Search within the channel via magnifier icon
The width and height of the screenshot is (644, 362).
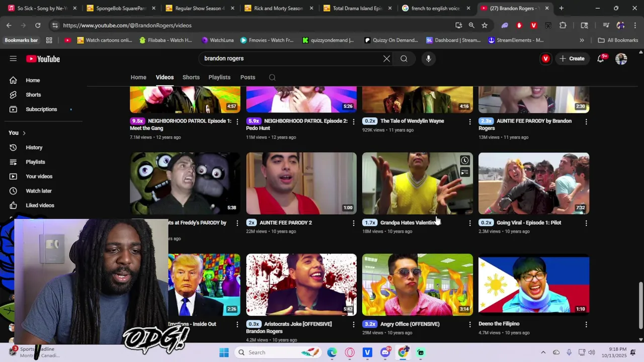(272, 77)
